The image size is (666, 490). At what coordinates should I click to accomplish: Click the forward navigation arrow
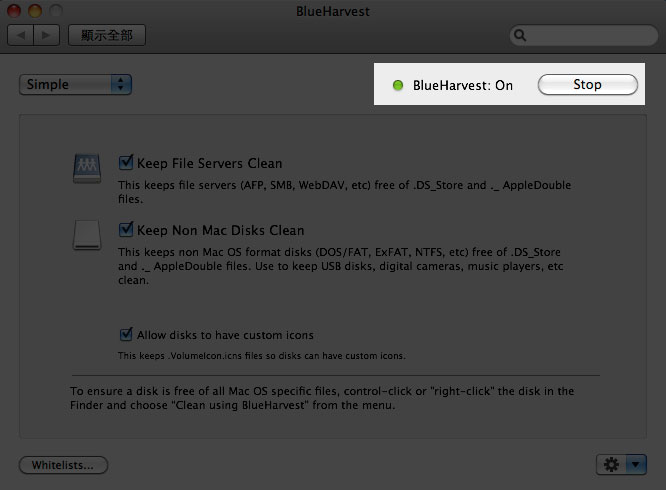pyautogui.click(x=46, y=35)
